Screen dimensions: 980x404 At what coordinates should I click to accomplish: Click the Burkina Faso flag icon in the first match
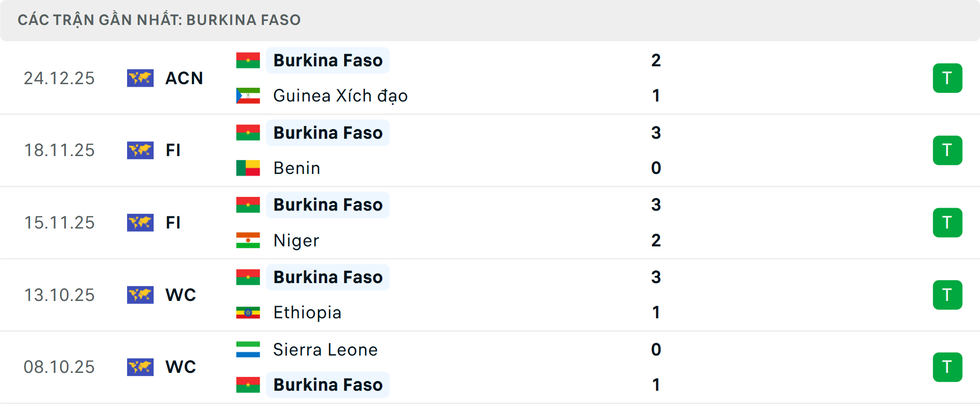click(248, 60)
